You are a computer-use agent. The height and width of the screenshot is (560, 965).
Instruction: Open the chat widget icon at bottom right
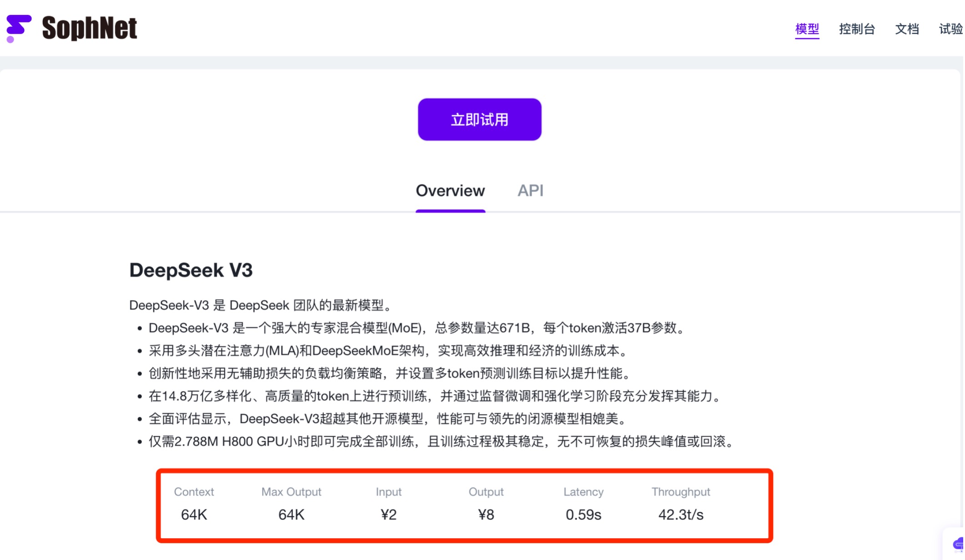click(x=959, y=544)
